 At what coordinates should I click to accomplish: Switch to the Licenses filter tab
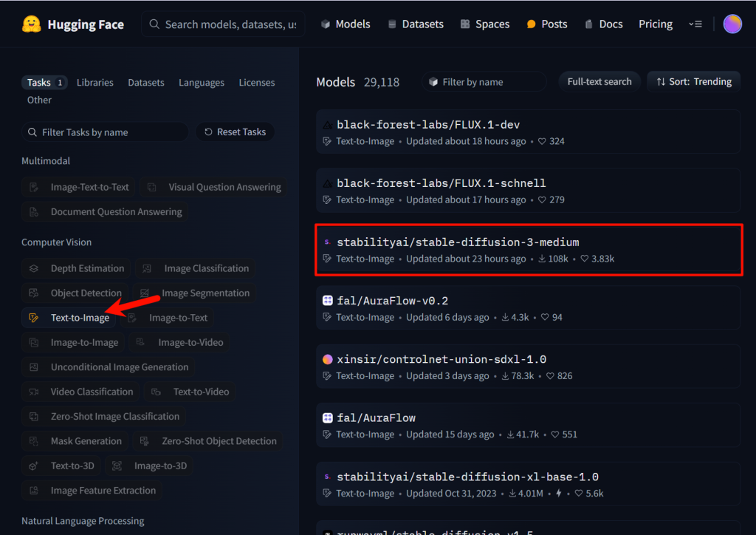pos(256,83)
